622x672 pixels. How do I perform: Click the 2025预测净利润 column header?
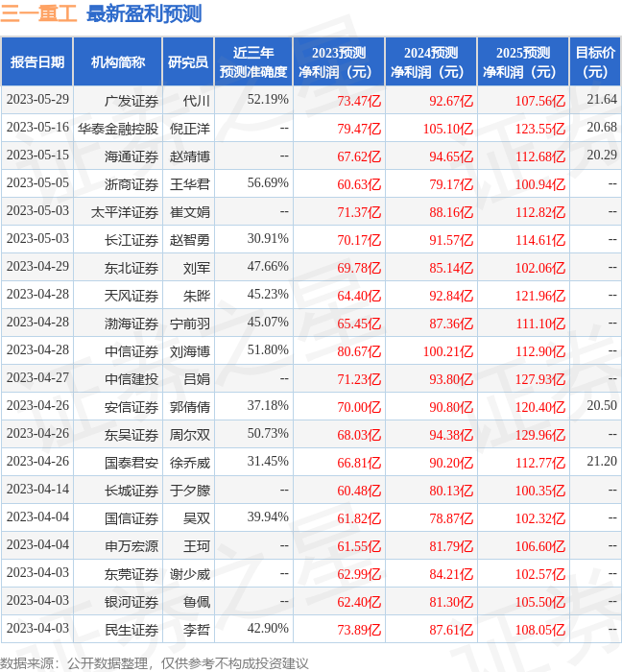click(523, 62)
